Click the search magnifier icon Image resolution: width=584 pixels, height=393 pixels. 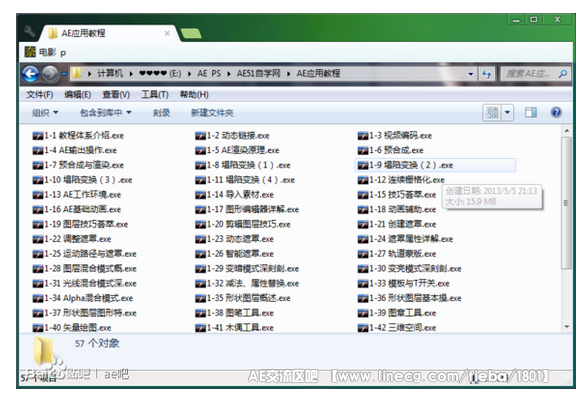[x=563, y=74]
